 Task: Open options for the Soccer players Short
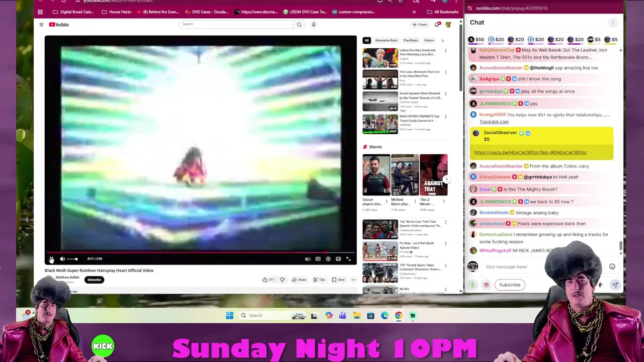[386, 201]
